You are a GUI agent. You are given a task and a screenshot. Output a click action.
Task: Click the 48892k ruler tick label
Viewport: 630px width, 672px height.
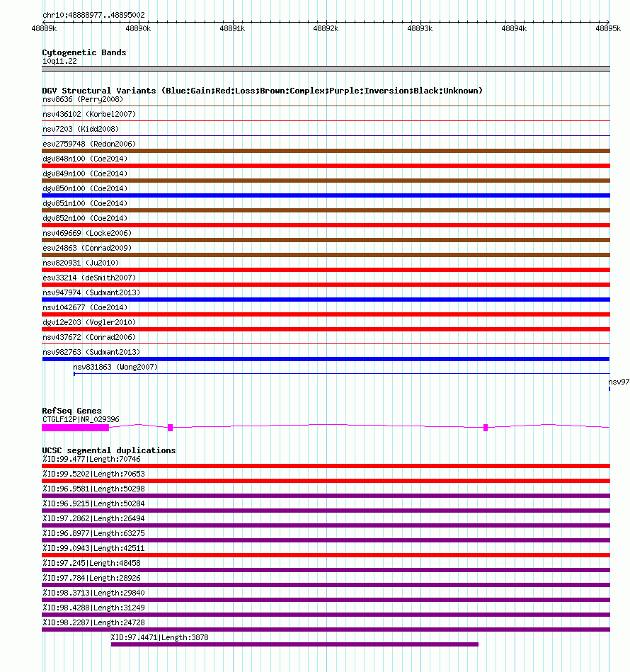(326, 28)
